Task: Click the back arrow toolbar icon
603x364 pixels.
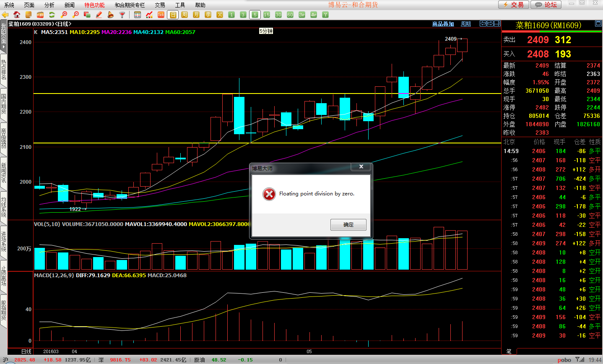Action: [x=5, y=15]
